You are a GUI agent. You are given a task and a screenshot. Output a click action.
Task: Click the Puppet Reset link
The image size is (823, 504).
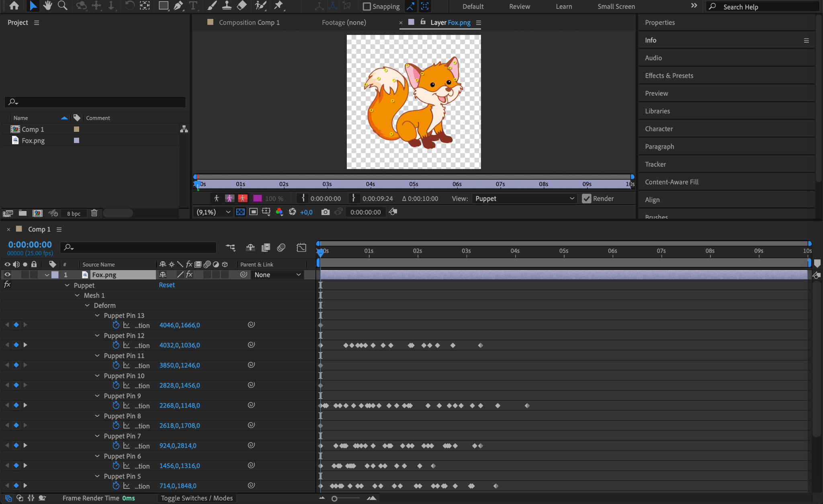coord(167,285)
